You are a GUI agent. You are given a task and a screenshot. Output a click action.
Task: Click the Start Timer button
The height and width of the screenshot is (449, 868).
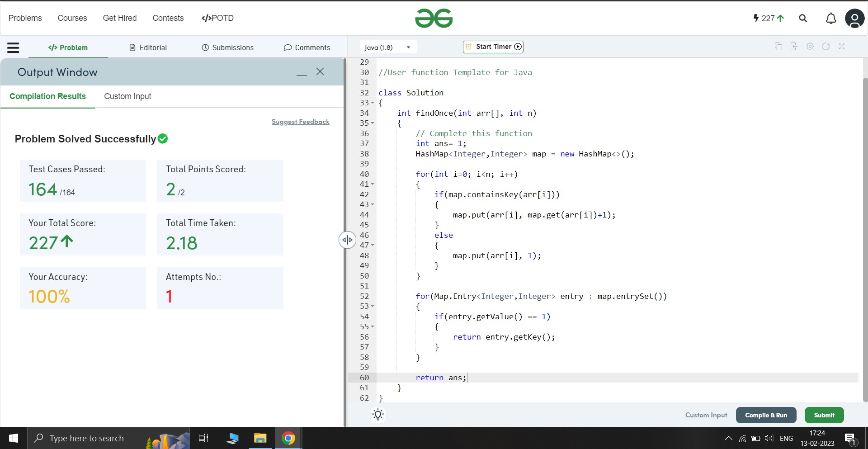pos(493,47)
